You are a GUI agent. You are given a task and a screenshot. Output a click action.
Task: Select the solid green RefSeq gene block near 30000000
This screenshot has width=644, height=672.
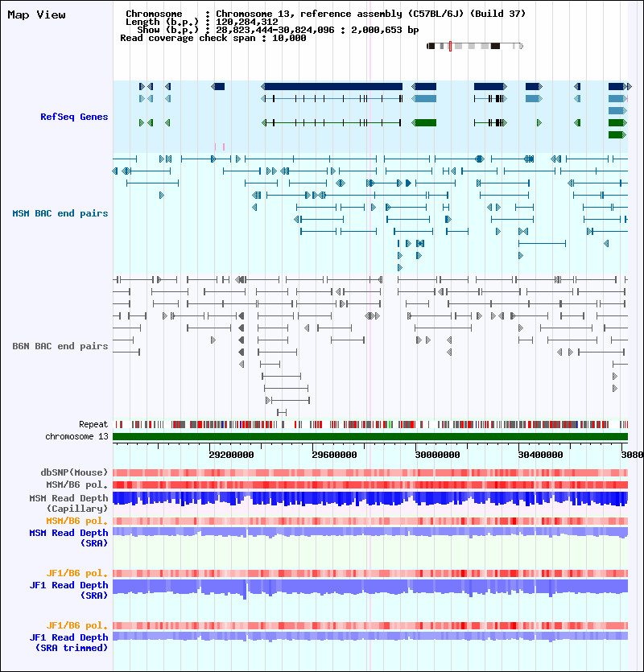point(424,123)
